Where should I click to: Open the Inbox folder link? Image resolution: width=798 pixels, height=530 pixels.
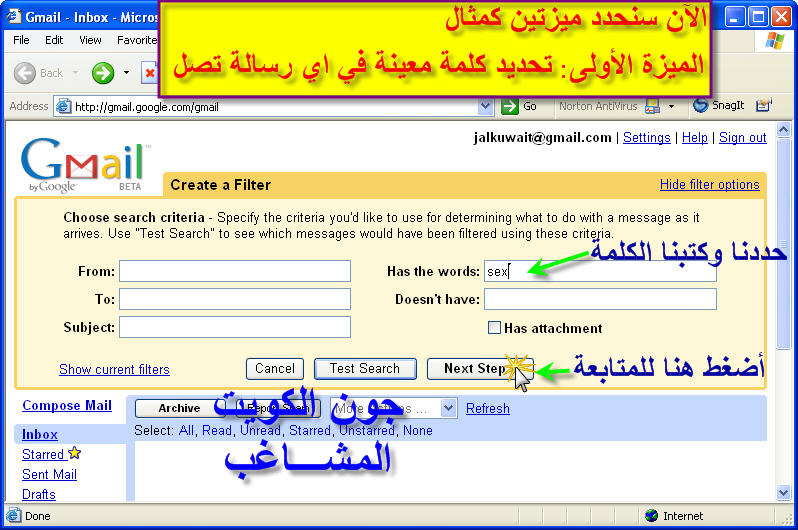tap(40, 434)
